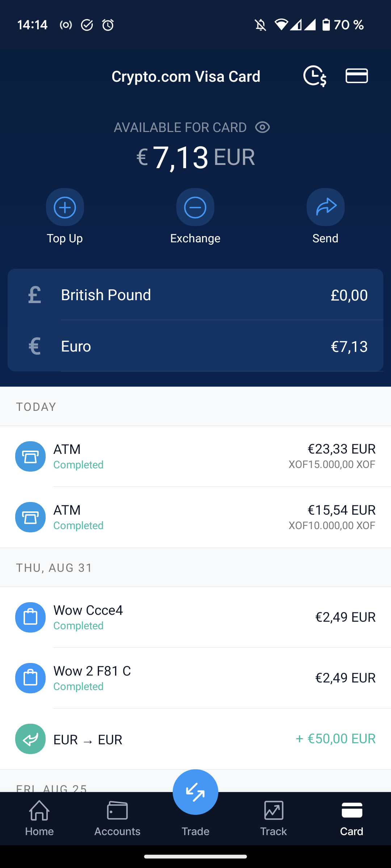View the Wow Ccce4 purchase details
Screen dimensions: 391x868
[x=195, y=617]
